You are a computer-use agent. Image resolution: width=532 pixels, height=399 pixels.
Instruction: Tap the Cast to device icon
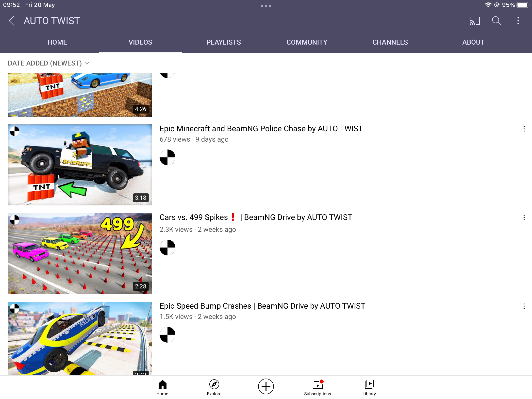click(x=475, y=21)
